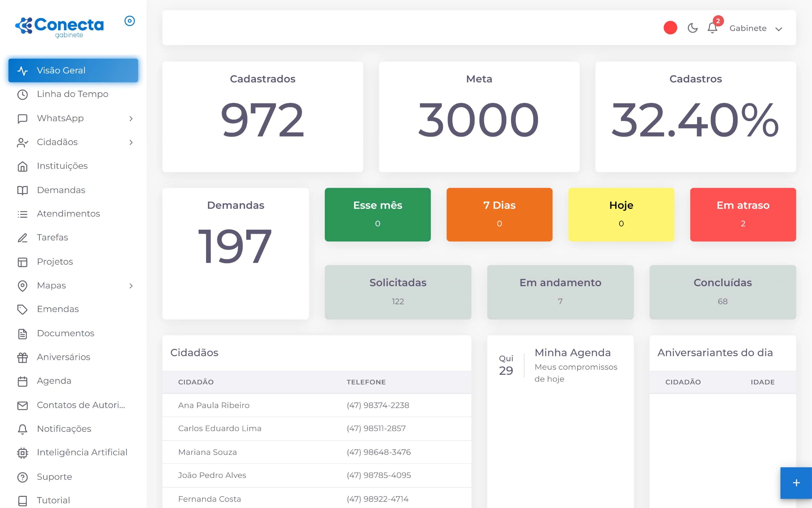Click the red Em atraso card

[x=743, y=214]
